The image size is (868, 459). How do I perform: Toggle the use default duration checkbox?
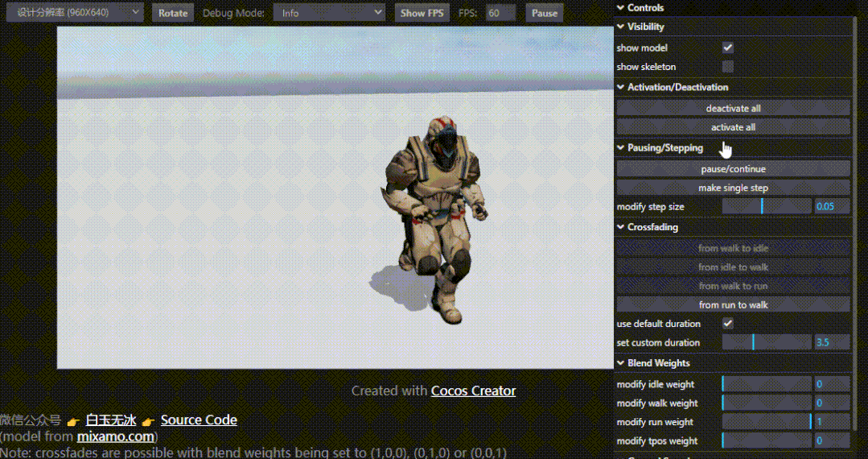coord(727,323)
